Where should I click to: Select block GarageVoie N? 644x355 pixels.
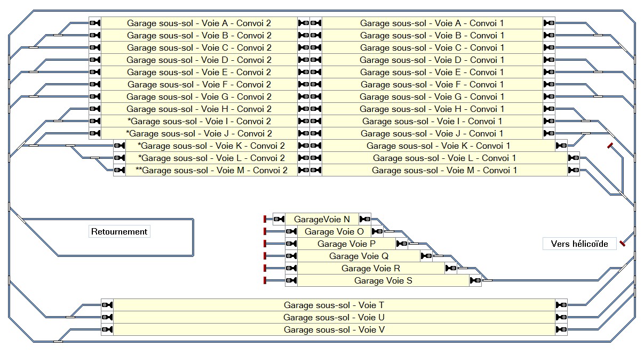(x=322, y=219)
